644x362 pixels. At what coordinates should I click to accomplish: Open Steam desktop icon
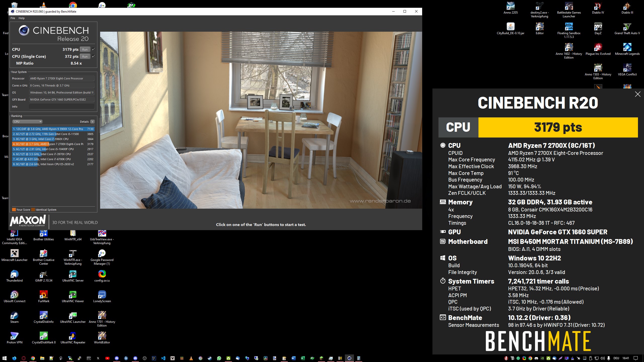[14, 317]
